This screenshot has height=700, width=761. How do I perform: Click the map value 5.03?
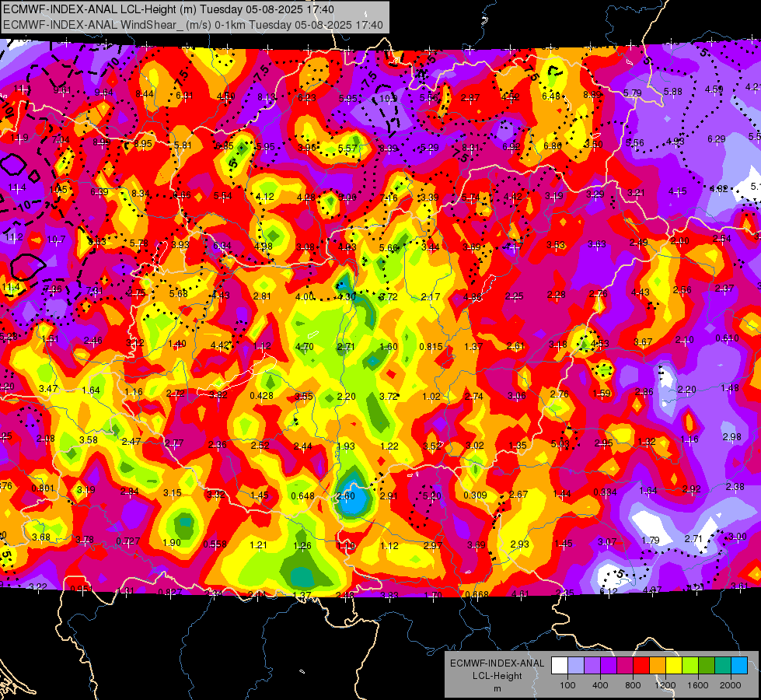pos(560,443)
